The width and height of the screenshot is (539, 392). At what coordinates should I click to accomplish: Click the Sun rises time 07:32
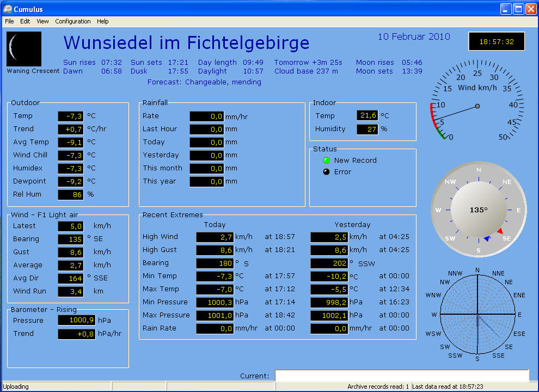click(112, 62)
